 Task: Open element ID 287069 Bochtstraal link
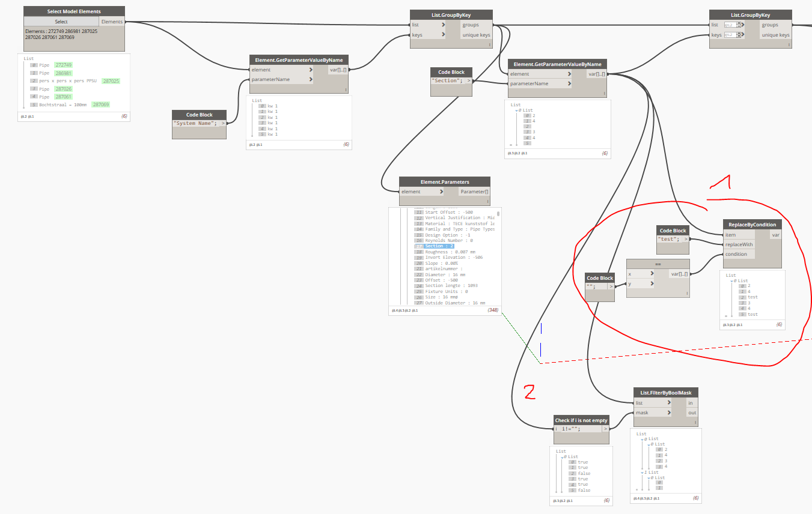tap(100, 104)
